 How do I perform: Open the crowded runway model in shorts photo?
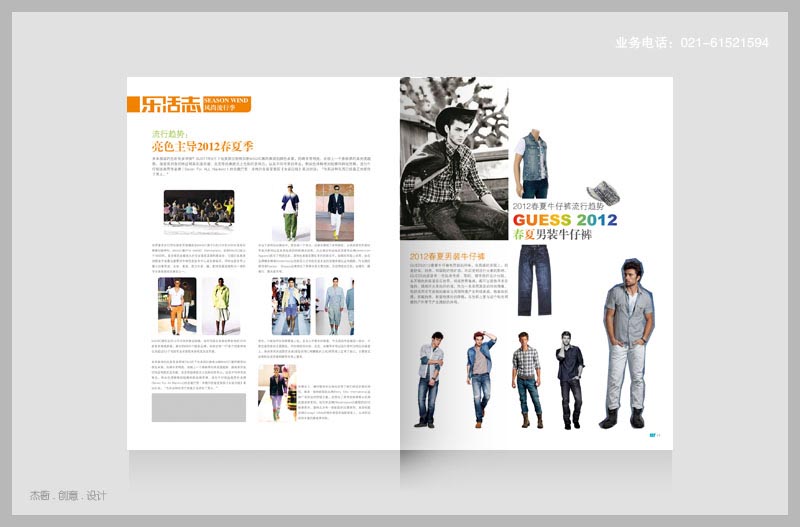(x=291, y=306)
